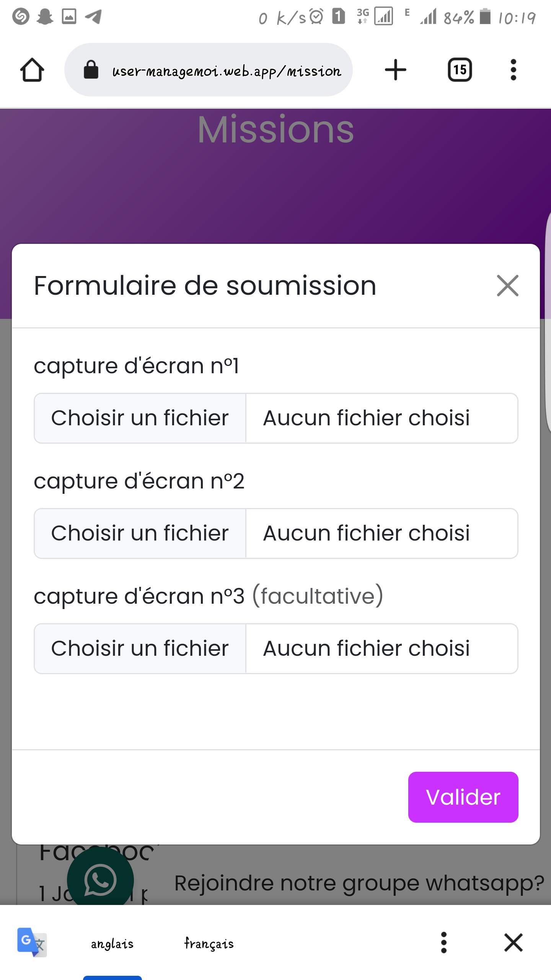
Task: Switch translation to anglais tab
Action: click(x=112, y=943)
